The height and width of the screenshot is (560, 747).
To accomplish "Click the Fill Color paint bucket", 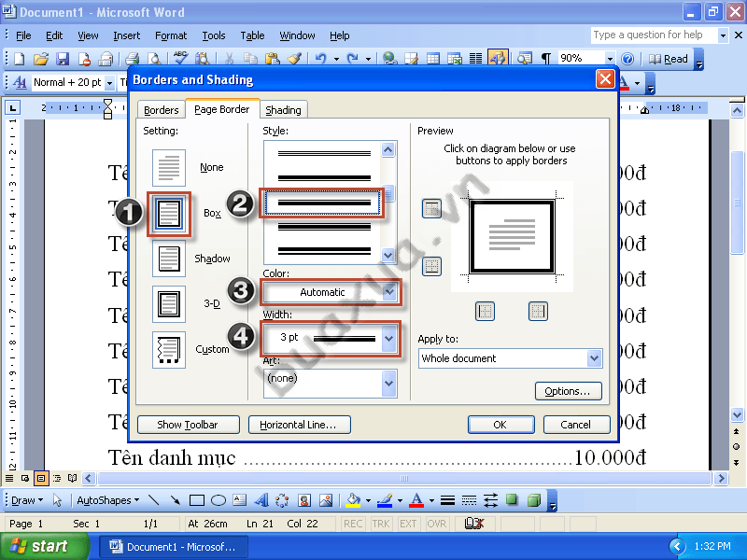I will coord(354,500).
